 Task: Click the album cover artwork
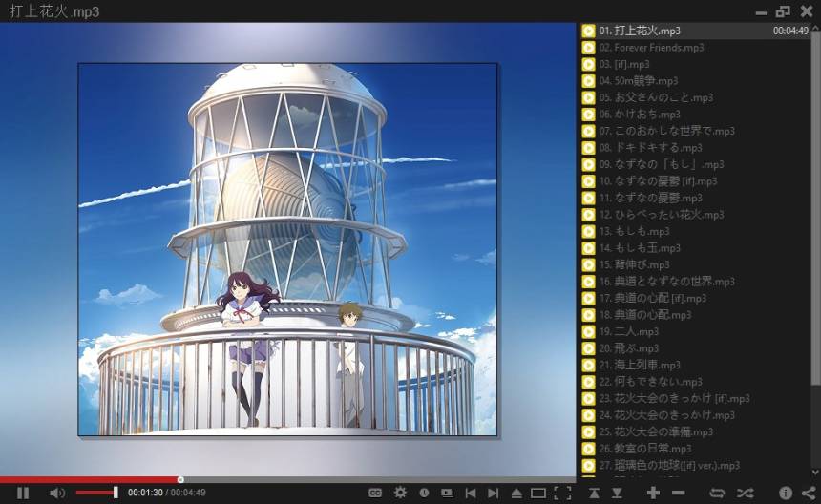[x=287, y=249]
